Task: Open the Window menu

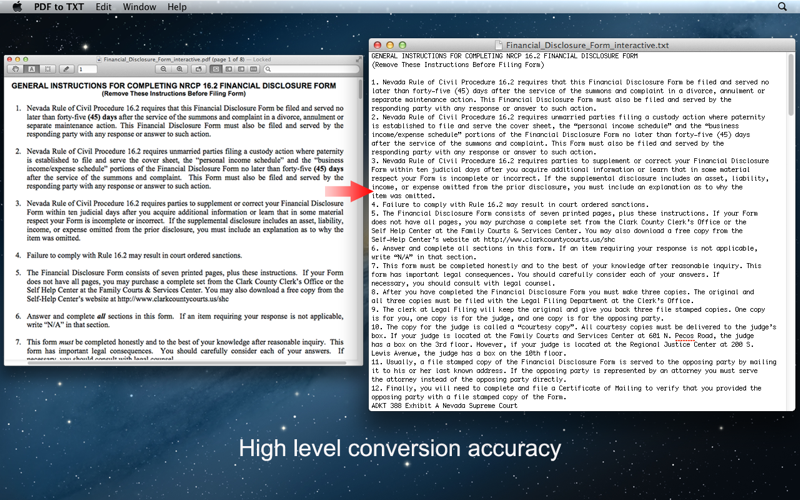Action: [139, 7]
